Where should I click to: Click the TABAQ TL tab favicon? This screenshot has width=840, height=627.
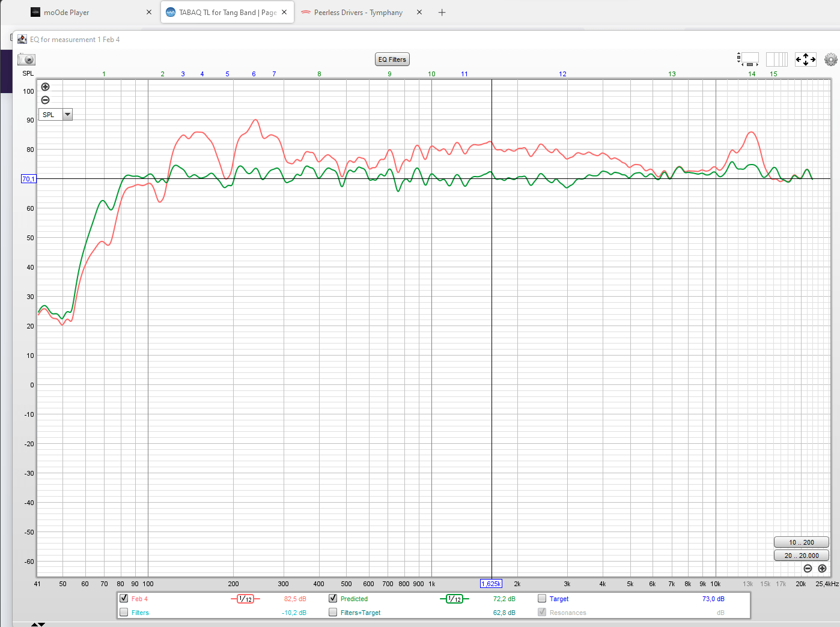click(x=171, y=12)
